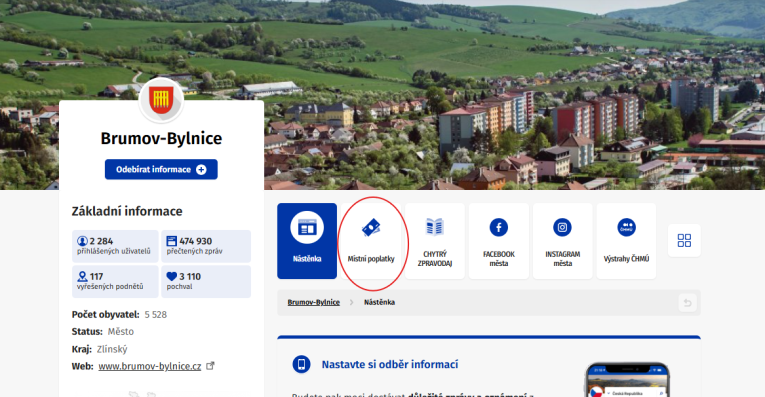Click the Brumov-Bylnice title heading

(x=161, y=139)
